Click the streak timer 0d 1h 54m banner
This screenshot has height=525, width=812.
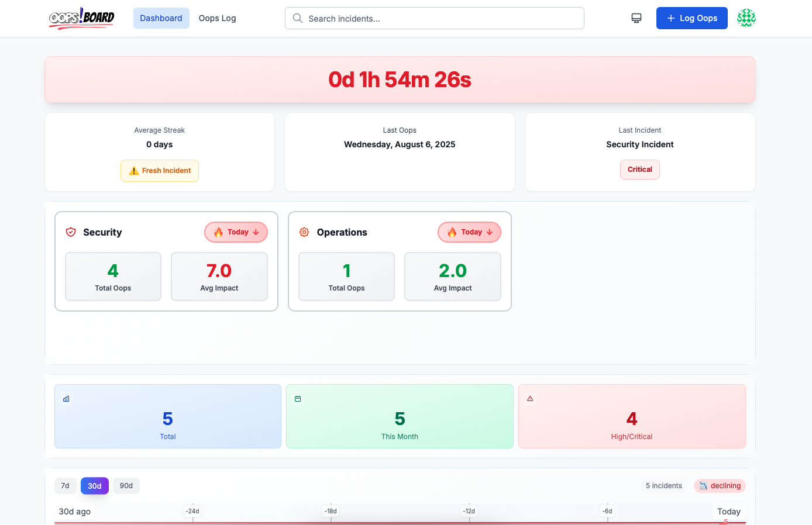[x=400, y=80]
